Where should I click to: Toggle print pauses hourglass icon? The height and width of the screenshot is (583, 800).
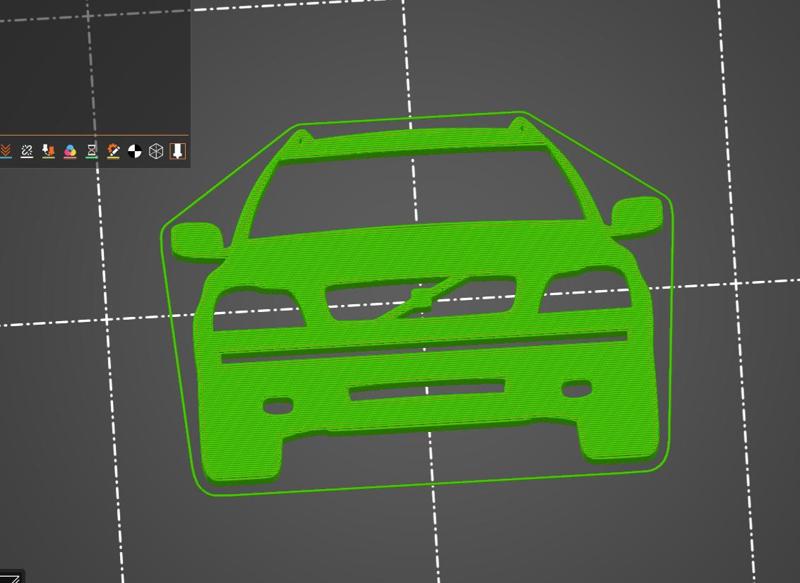coord(91,151)
